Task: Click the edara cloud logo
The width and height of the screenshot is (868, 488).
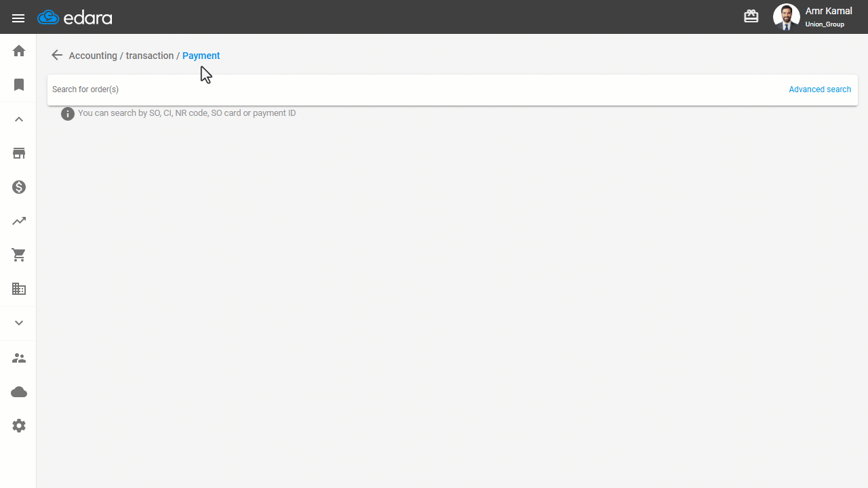Action: pyautogui.click(x=75, y=18)
